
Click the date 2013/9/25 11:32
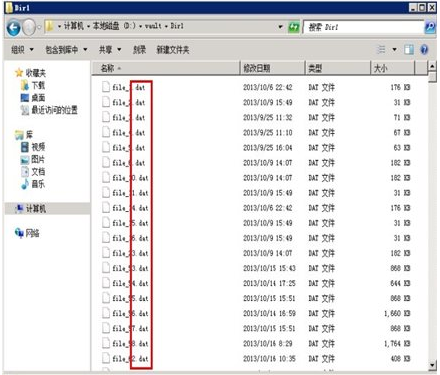pyautogui.click(x=267, y=117)
